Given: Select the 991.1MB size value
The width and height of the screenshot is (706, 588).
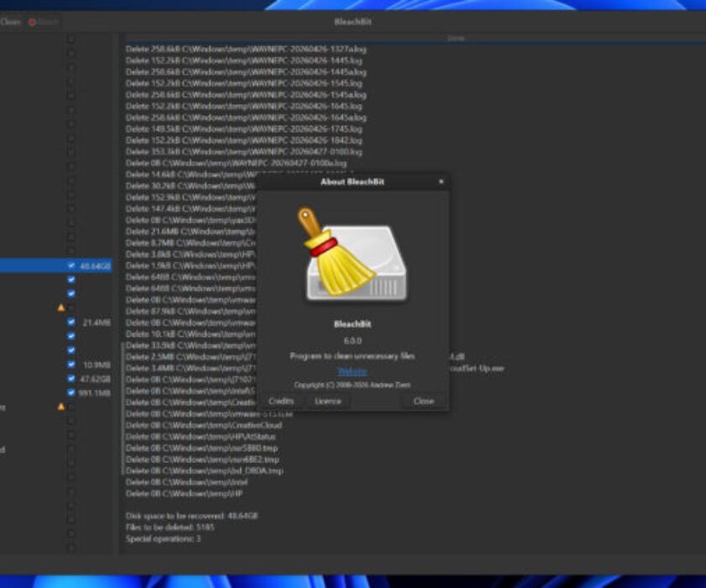Looking at the screenshot, I should 94,393.
